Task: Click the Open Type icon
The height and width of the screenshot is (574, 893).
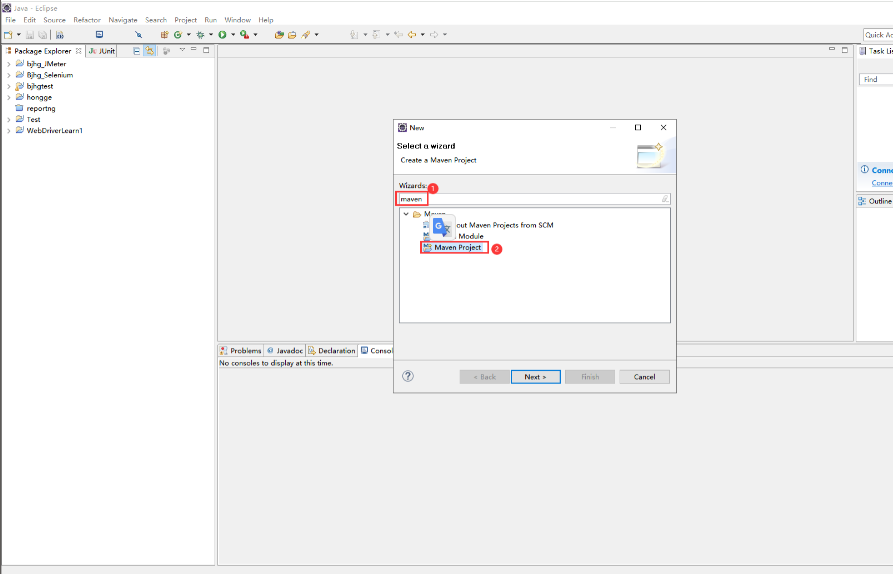Action: pyautogui.click(x=279, y=35)
